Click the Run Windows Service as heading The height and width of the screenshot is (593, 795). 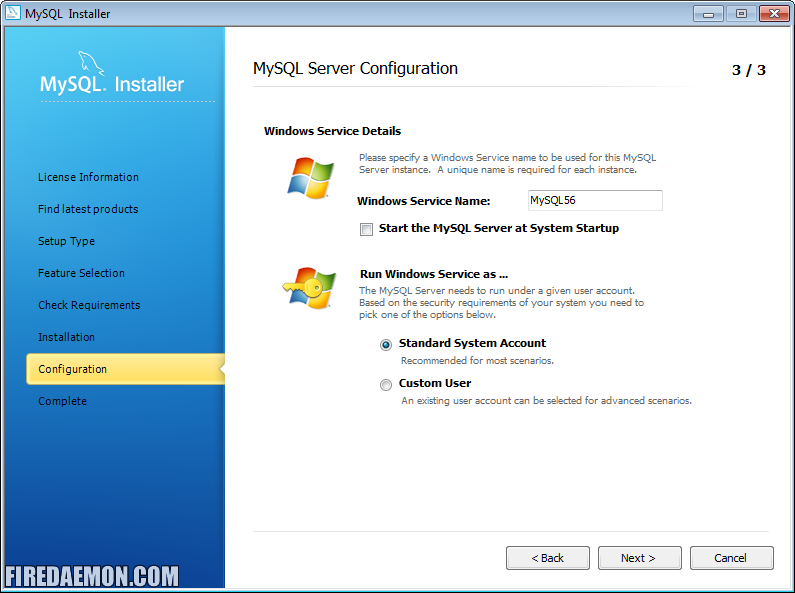coord(434,274)
